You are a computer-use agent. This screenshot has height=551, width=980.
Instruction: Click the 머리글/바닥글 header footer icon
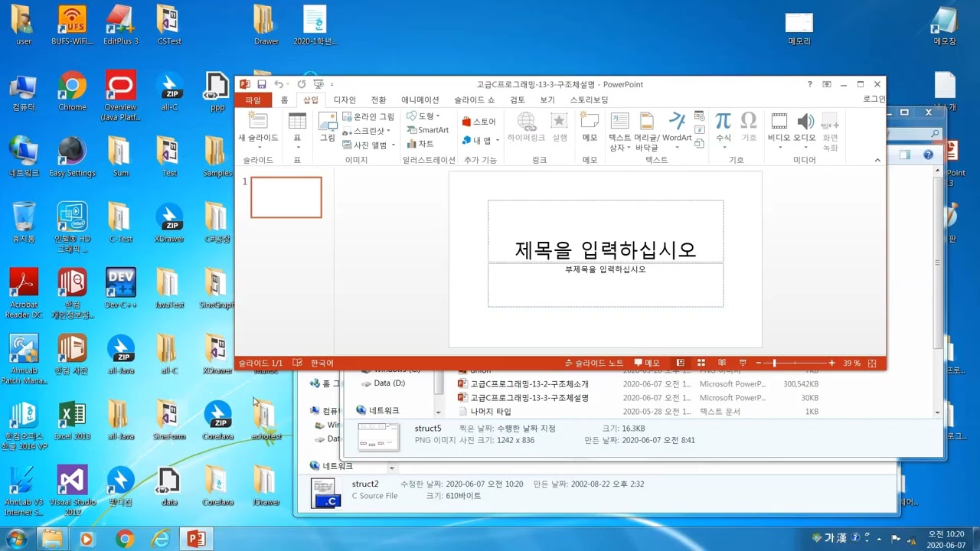[x=647, y=122]
